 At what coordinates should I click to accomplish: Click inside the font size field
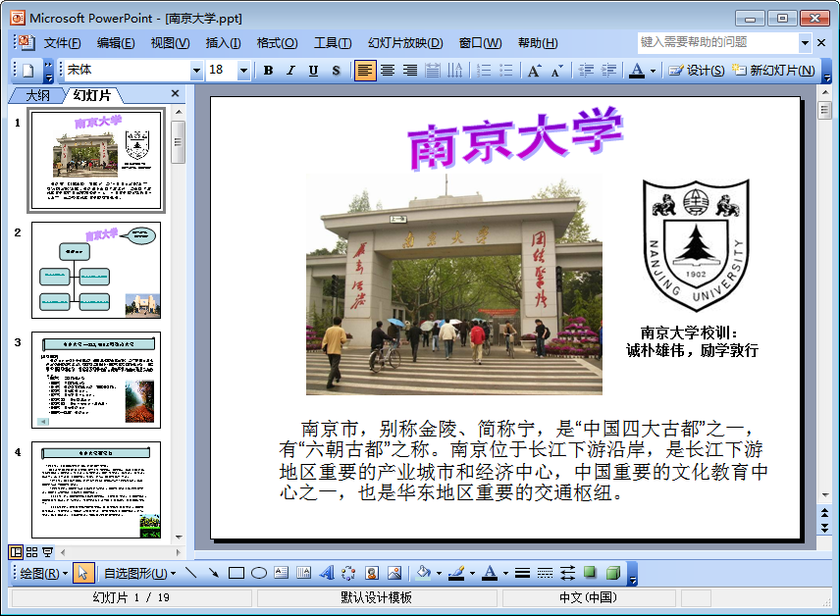click(x=222, y=71)
